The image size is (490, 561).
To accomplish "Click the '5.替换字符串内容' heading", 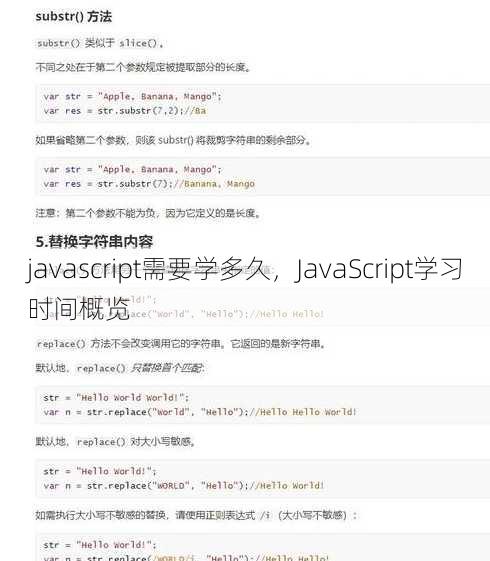I will click(x=94, y=242).
